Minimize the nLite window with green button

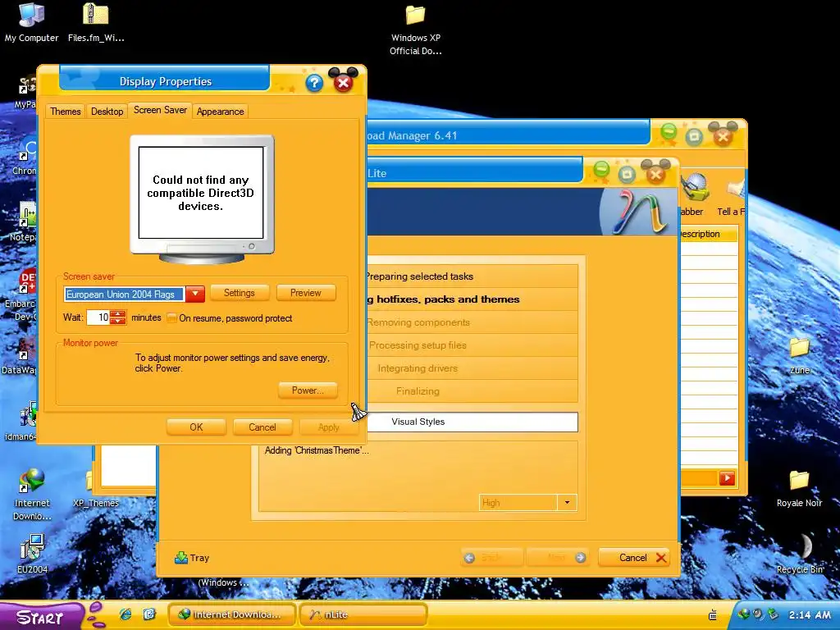(601, 171)
